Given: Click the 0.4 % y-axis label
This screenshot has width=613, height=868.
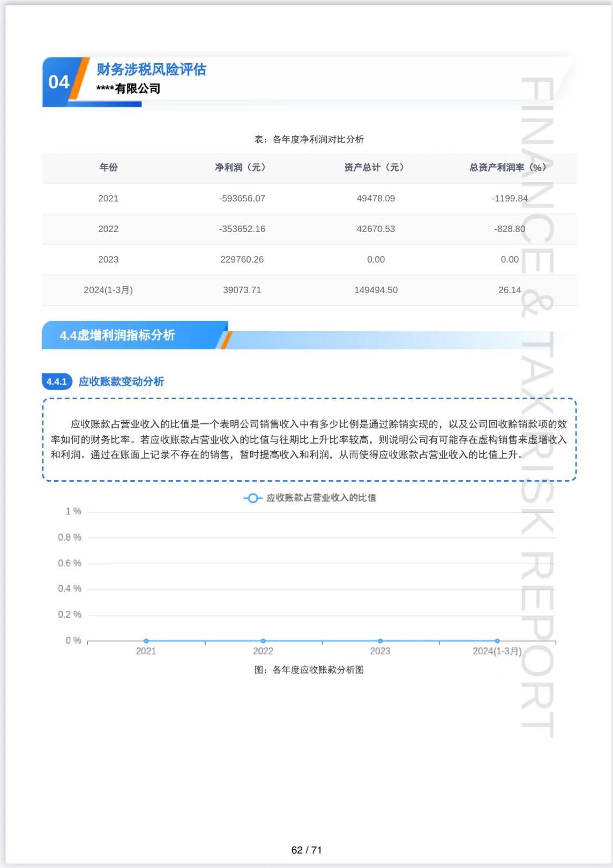Looking at the screenshot, I should [70, 589].
